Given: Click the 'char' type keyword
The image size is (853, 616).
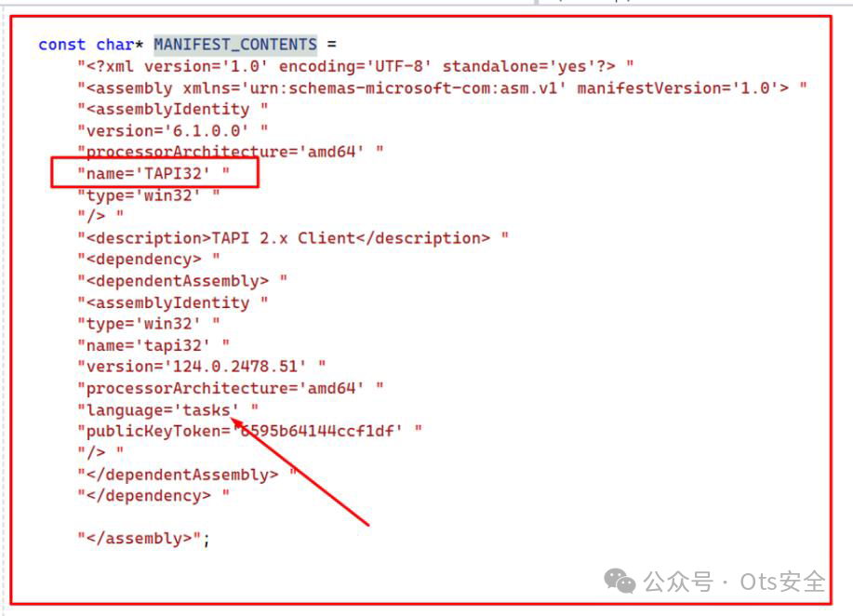Looking at the screenshot, I should [x=115, y=45].
